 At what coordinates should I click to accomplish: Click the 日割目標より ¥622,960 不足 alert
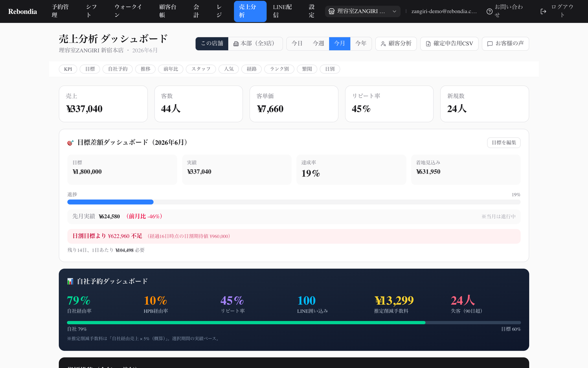point(294,236)
